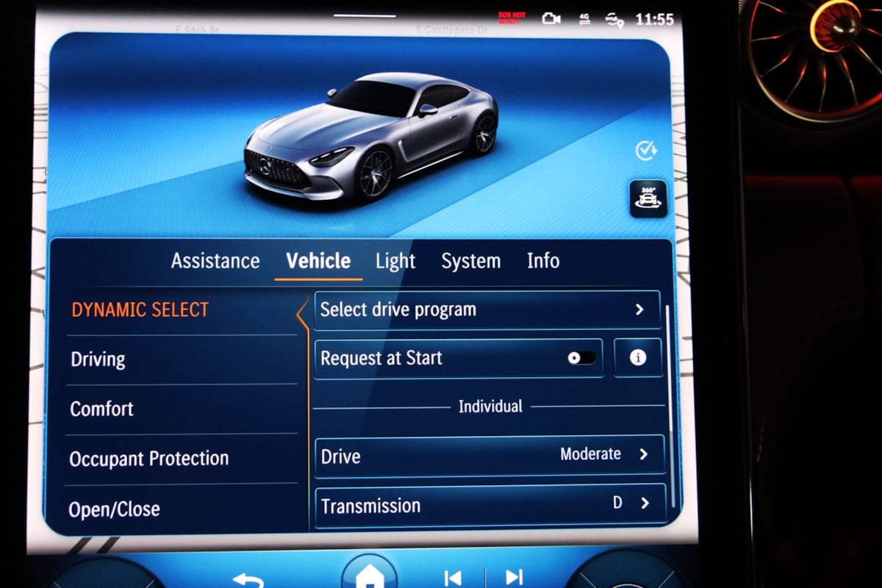Open the Comfort category
The width and height of the screenshot is (882, 588).
tap(182, 409)
